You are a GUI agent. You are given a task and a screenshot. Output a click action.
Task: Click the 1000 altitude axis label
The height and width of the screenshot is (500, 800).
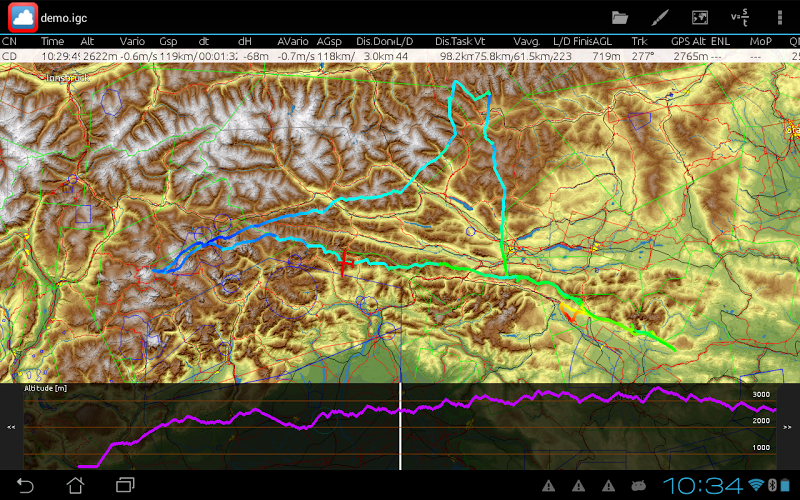point(761,447)
